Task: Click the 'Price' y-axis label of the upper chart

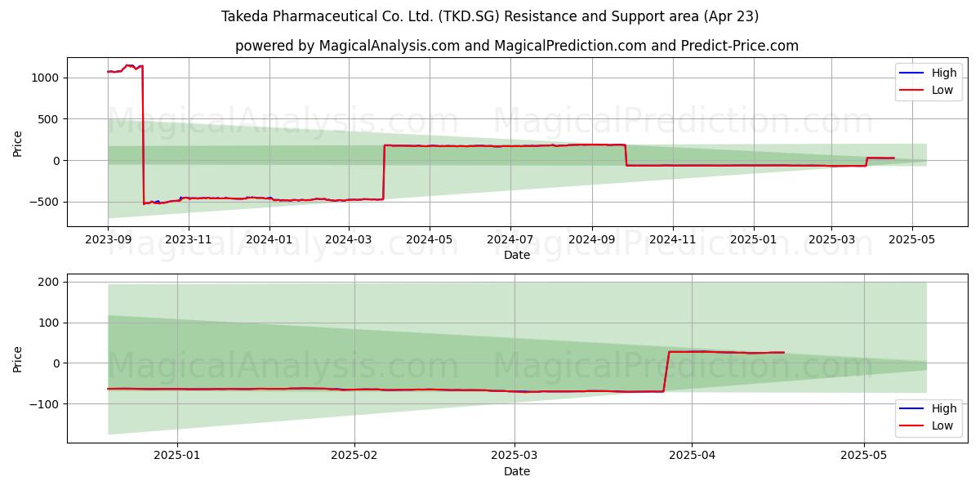Action: 18,141
